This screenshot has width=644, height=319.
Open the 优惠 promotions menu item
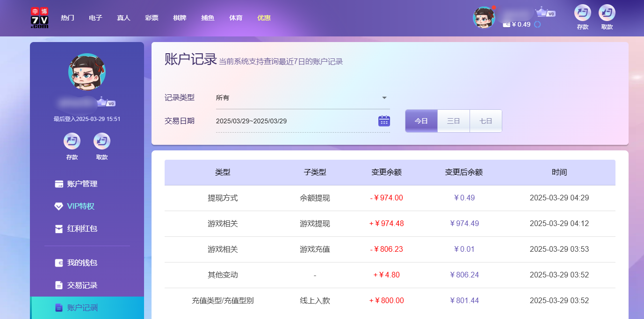(263, 18)
